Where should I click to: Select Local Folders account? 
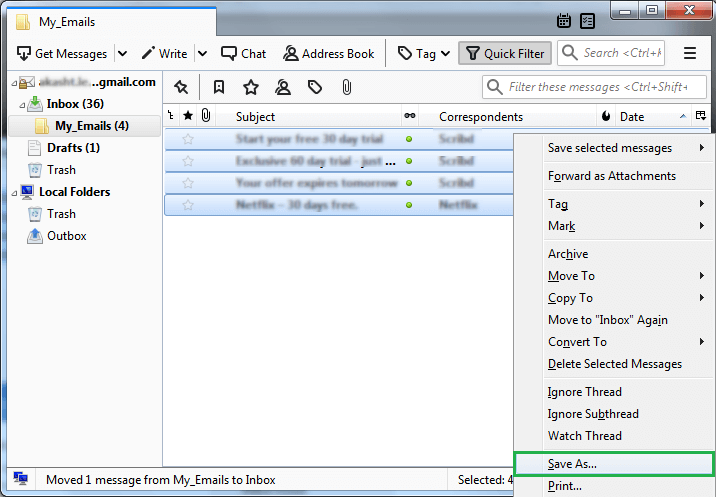[74, 191]
